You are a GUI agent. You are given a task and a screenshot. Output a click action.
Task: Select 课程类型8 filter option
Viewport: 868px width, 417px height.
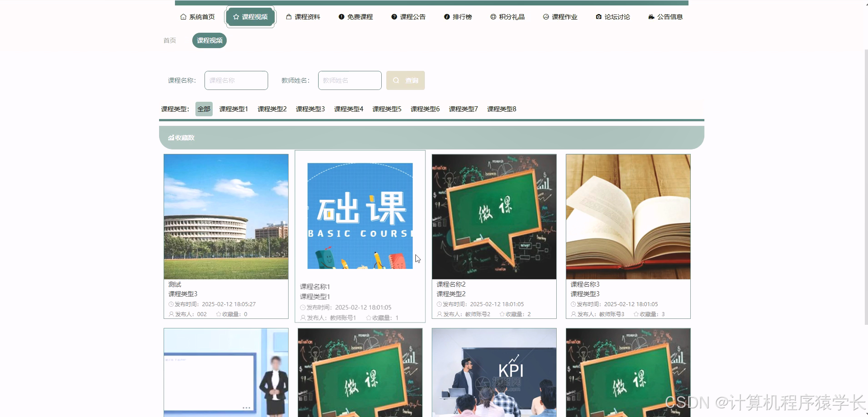[501, 109]
